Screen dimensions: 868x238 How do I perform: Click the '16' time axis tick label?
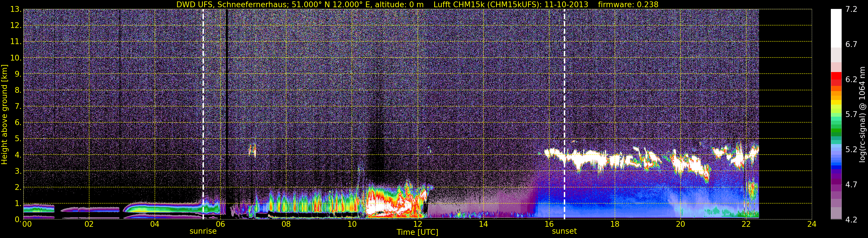[x=549, y=224]
